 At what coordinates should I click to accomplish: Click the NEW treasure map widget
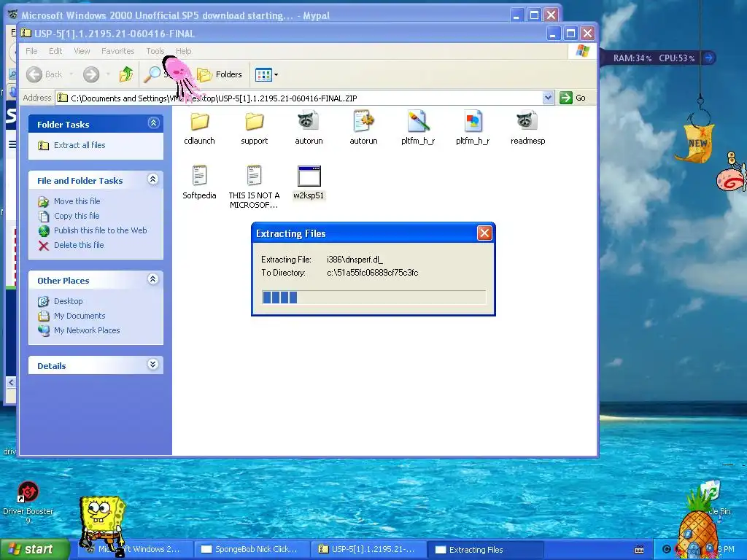point(697,143)
